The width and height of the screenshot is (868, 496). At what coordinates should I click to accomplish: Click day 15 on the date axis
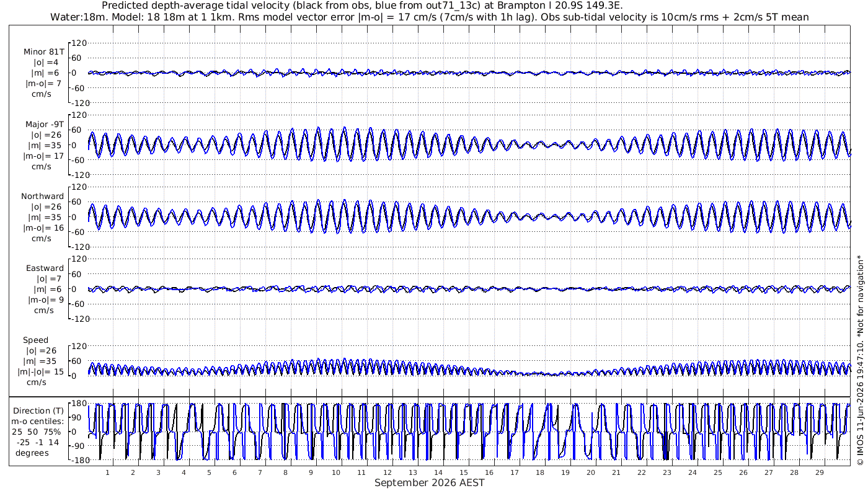tap(463, 472)
